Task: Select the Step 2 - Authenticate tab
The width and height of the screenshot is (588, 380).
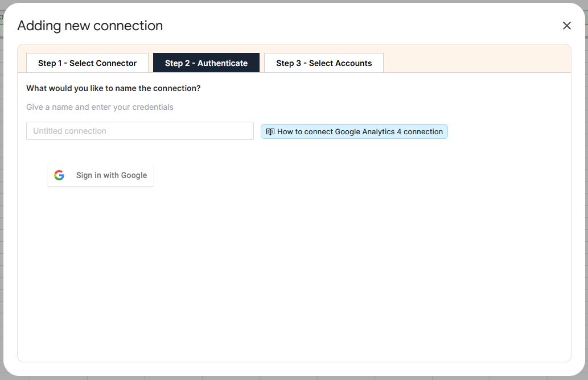Action: click(x=206, y=63)
